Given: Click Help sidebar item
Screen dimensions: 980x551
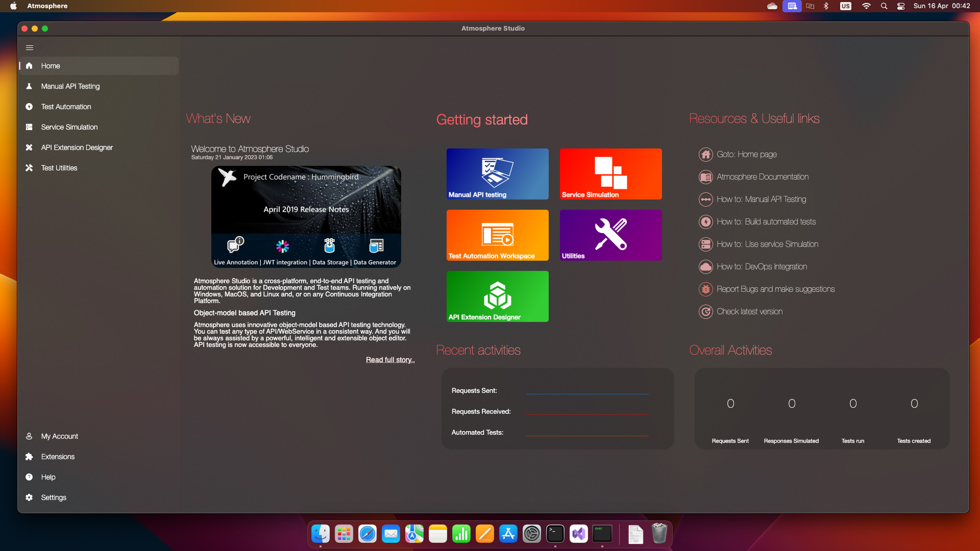Looking at the screenshot, I should point(49,477).
